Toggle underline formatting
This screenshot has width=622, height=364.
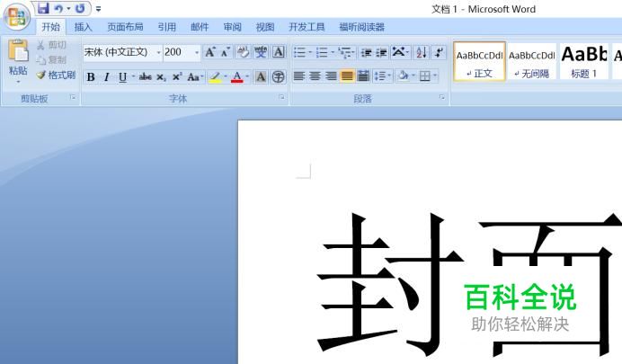(122, 77)
